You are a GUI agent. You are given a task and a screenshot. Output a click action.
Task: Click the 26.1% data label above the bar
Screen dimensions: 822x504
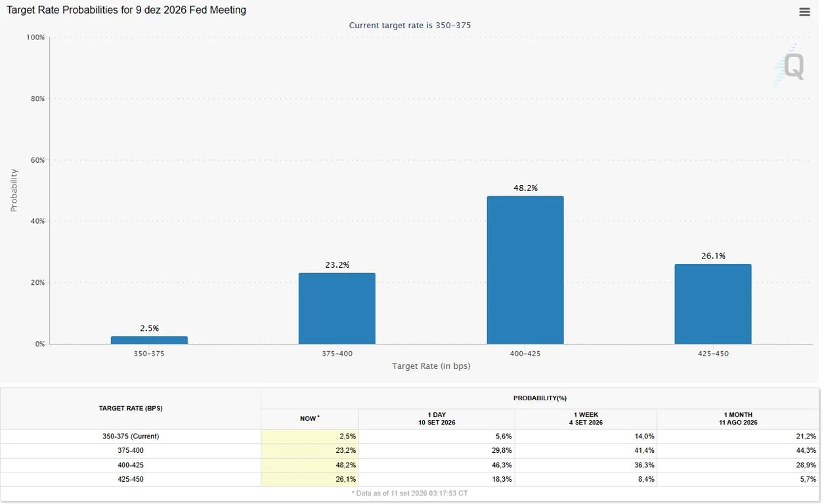(x=713, y=256)
